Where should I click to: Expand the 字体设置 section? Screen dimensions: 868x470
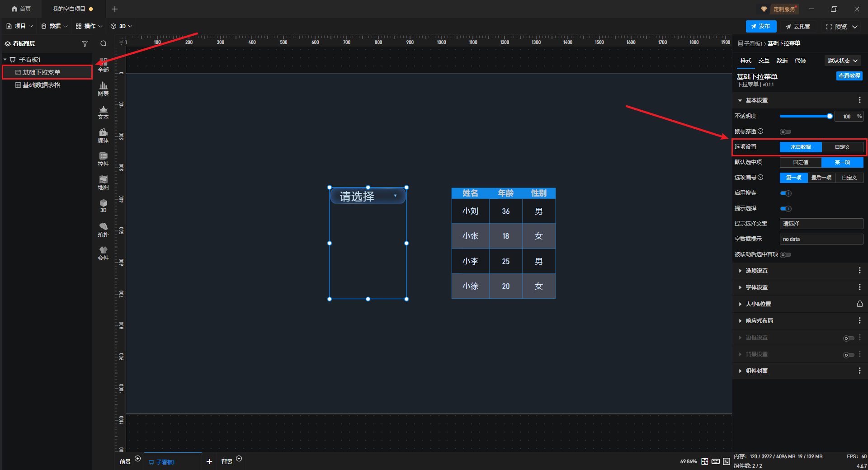coord(756,287)
